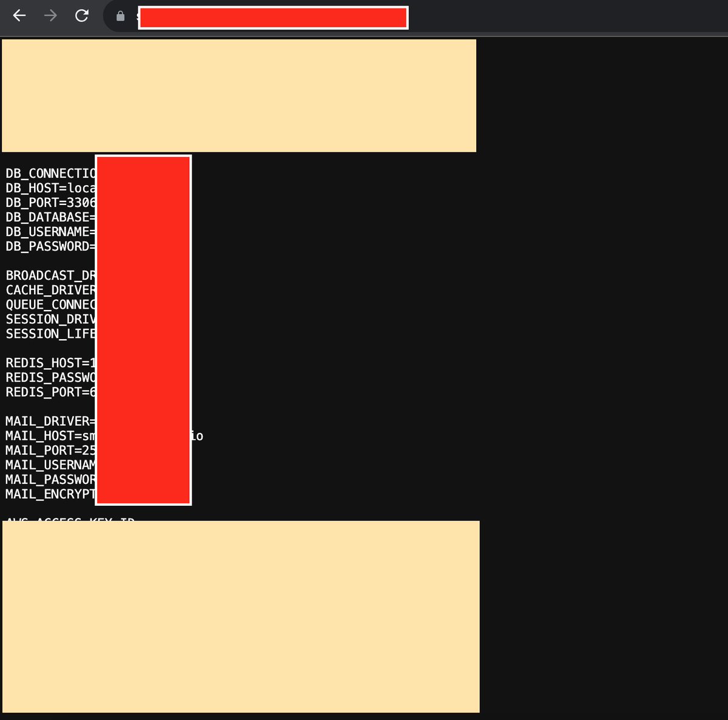Select the DB_USERNAME line
Viewport: 728px width, 720px height.
click(50, 232)
